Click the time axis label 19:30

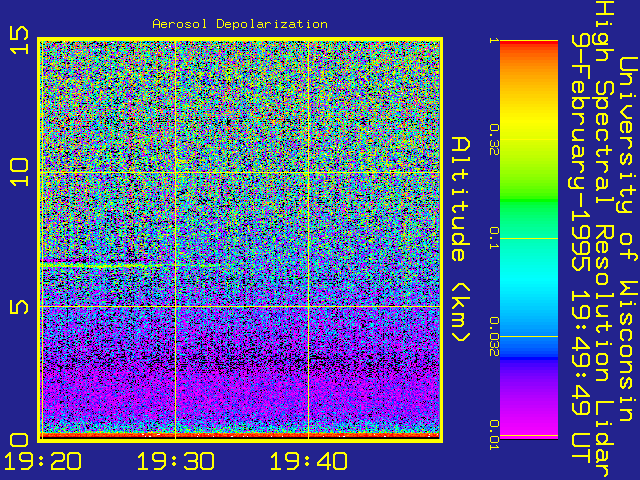[176, 461]
